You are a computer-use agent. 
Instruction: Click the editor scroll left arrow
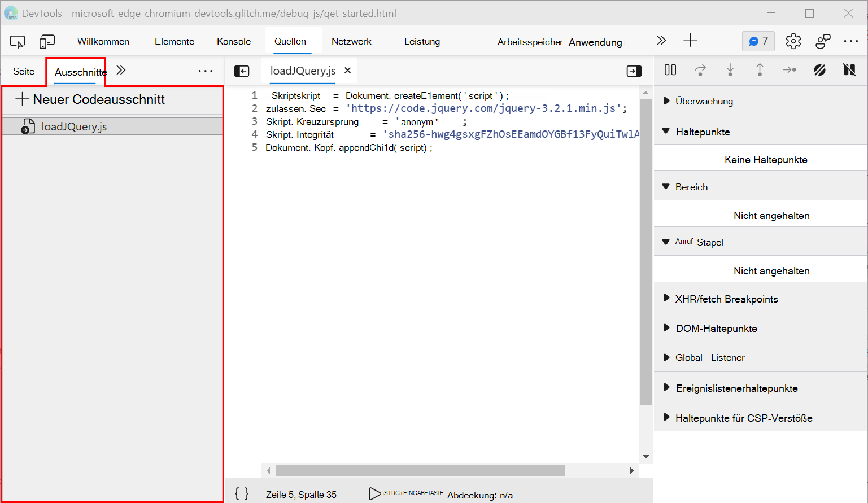[268, 470]
